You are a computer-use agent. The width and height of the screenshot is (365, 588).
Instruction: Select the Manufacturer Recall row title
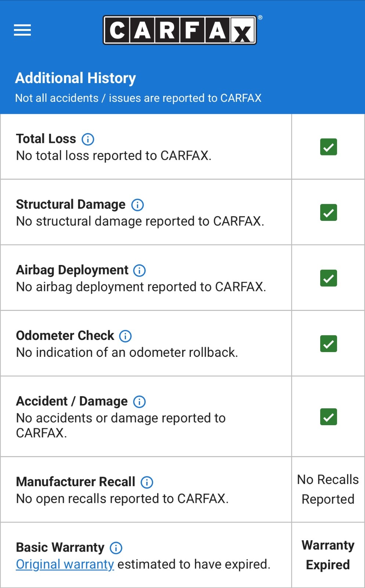pyautogui.click(x=76, y=482)
